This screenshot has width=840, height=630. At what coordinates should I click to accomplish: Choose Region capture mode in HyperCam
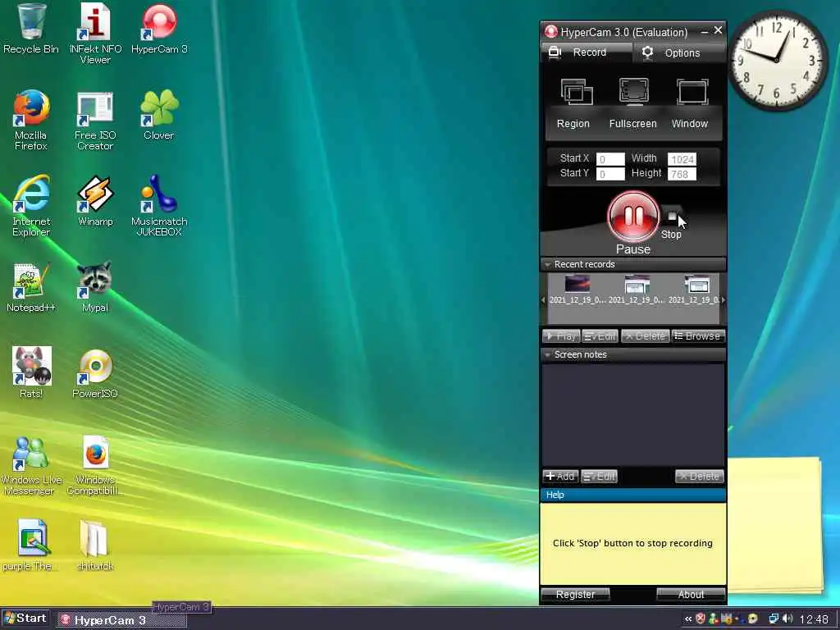click(573, 104)
